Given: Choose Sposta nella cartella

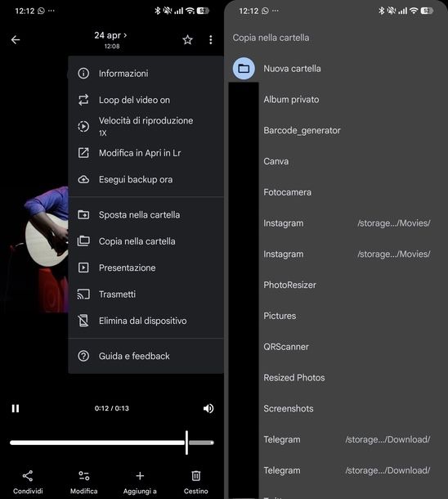Looking at the screenshot, I should [x=146, y=215].
